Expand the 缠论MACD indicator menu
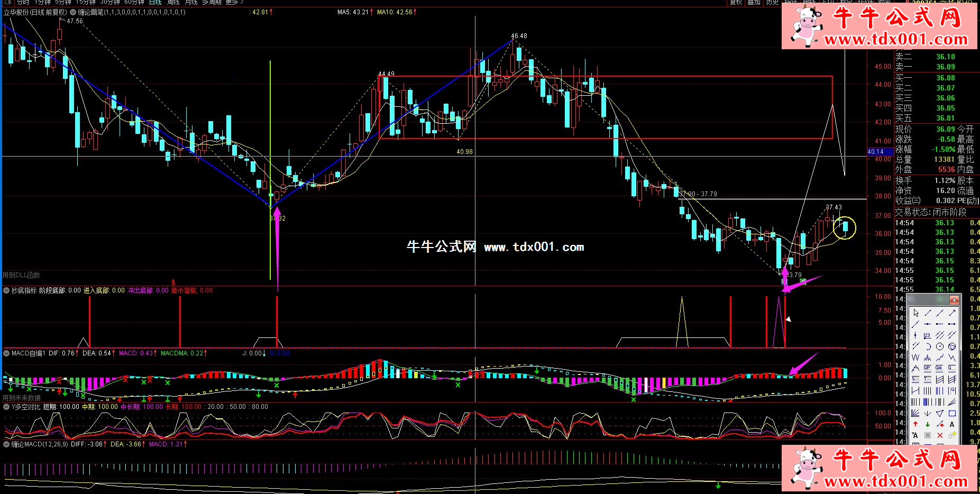 pyautogui.click(x=6, y=444)
